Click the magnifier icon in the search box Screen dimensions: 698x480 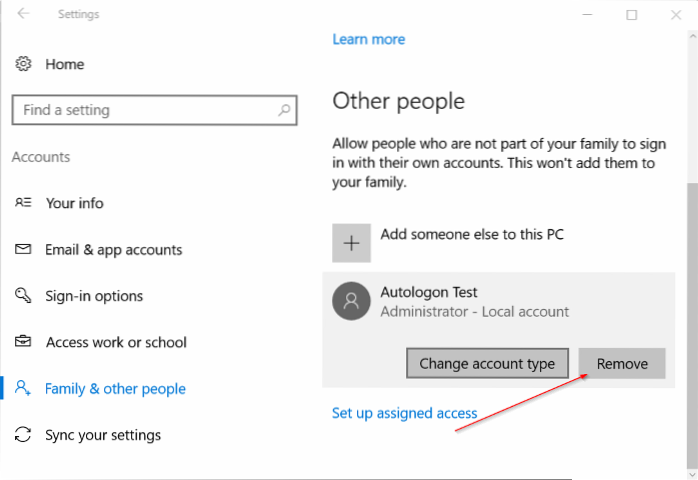[x=285, y=111]
